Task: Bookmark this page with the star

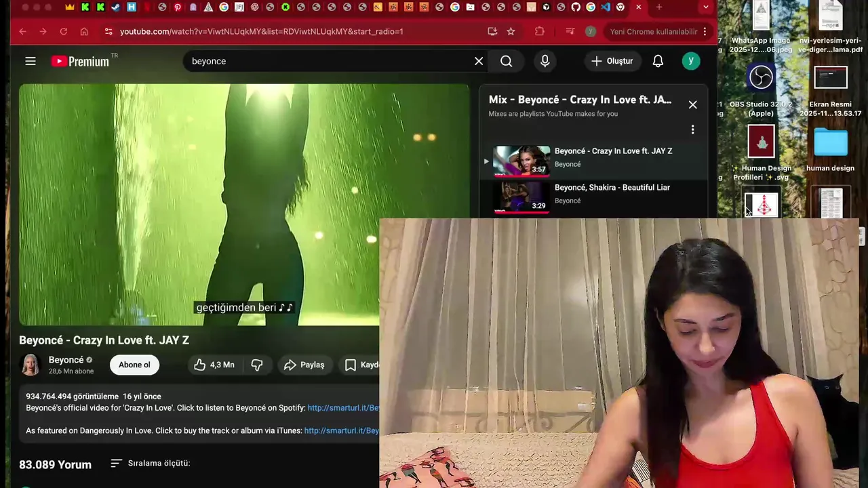Action: coord(511,31)
